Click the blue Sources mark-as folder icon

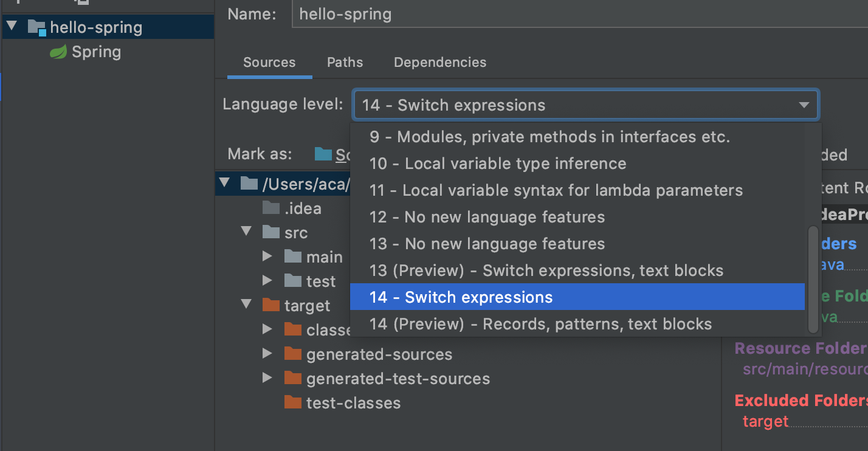point(323,154)
